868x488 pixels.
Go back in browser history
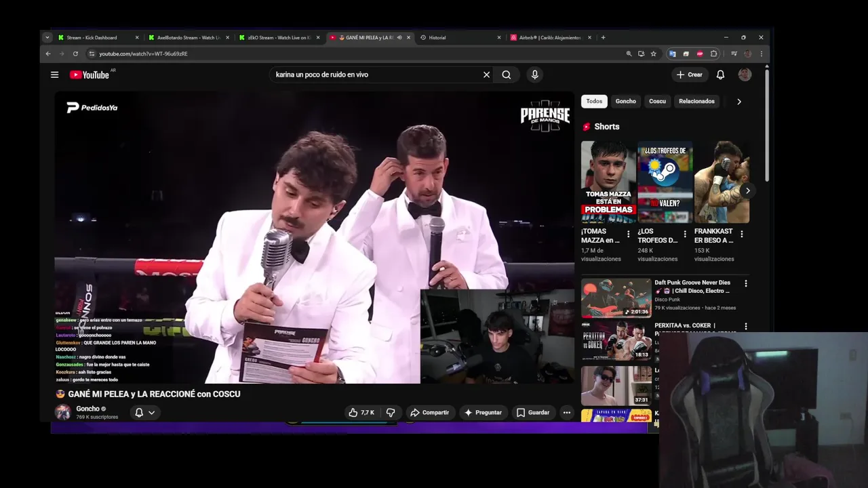[x=48, y=54]
